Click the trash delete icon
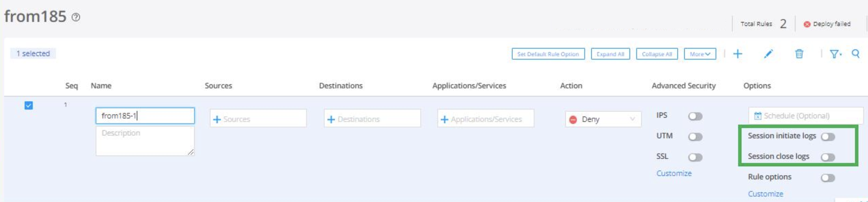The height and width of the screenshot is (202, 868). 799,54
